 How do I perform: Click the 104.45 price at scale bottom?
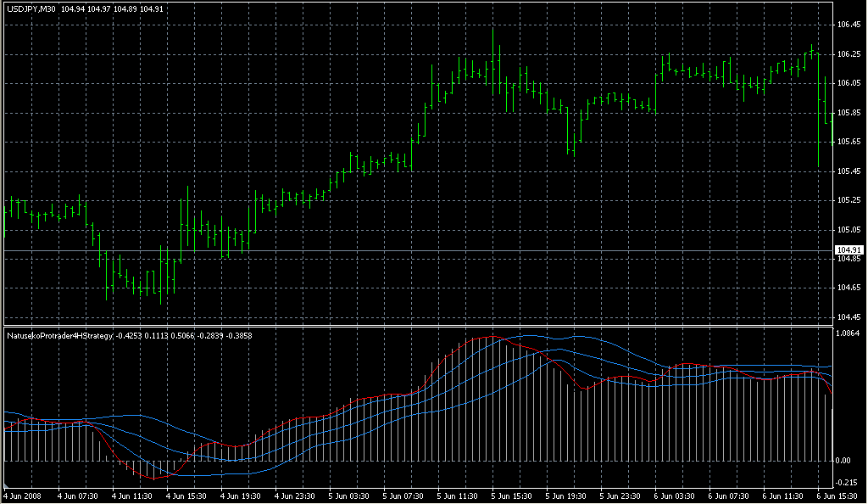849,316
